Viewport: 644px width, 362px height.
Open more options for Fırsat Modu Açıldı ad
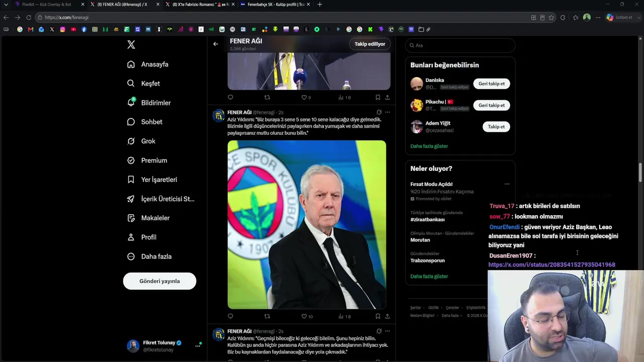(507, 184)
